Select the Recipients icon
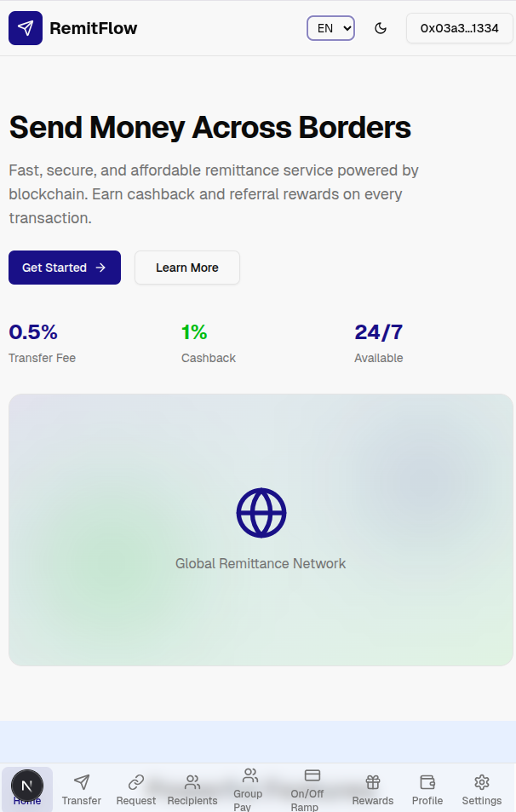516x812 pixels. (x=192, y=781)
